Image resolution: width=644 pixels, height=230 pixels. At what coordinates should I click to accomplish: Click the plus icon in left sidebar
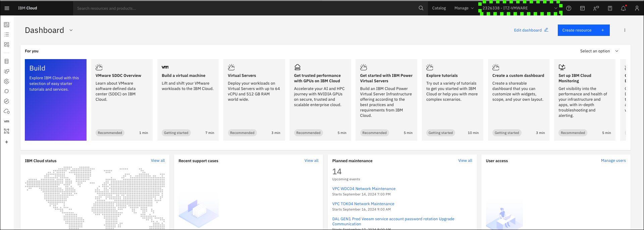tap(7, 142)
